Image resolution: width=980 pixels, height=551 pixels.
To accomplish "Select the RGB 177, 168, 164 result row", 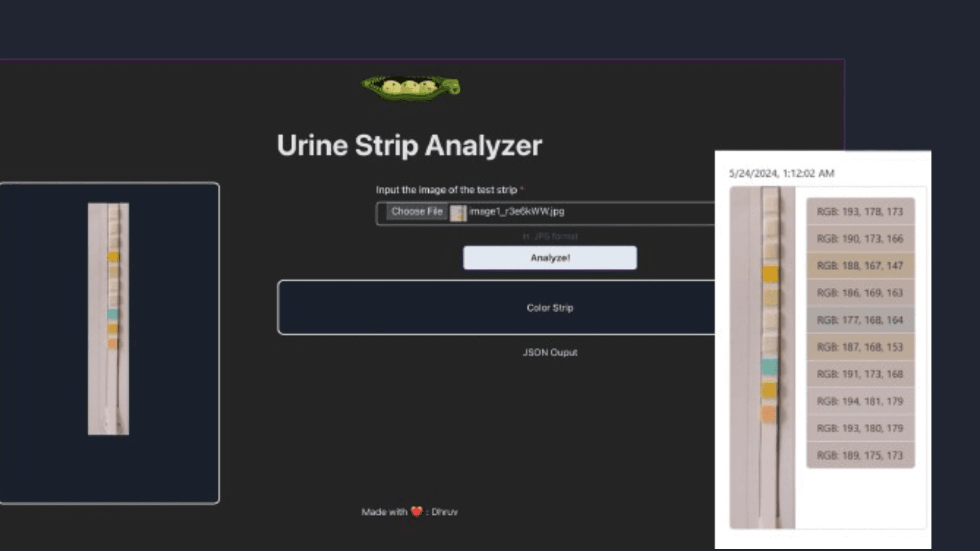I will (860, 320).
